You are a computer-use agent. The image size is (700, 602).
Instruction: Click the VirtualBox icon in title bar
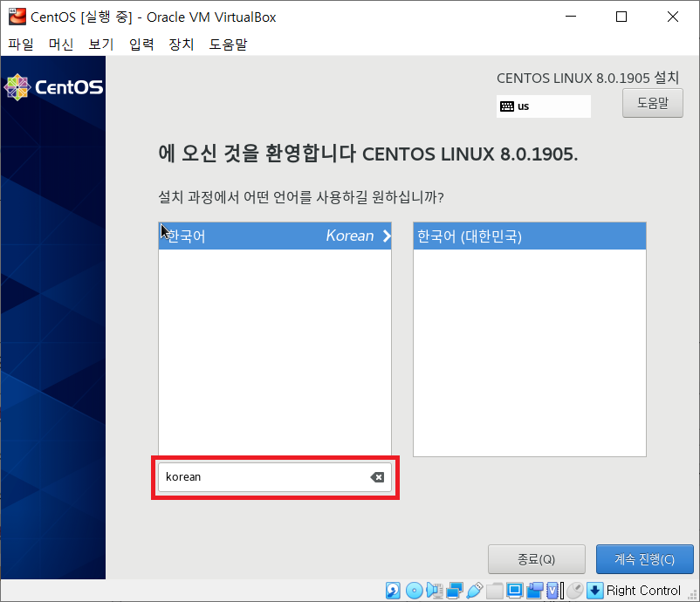coord(17,17)
